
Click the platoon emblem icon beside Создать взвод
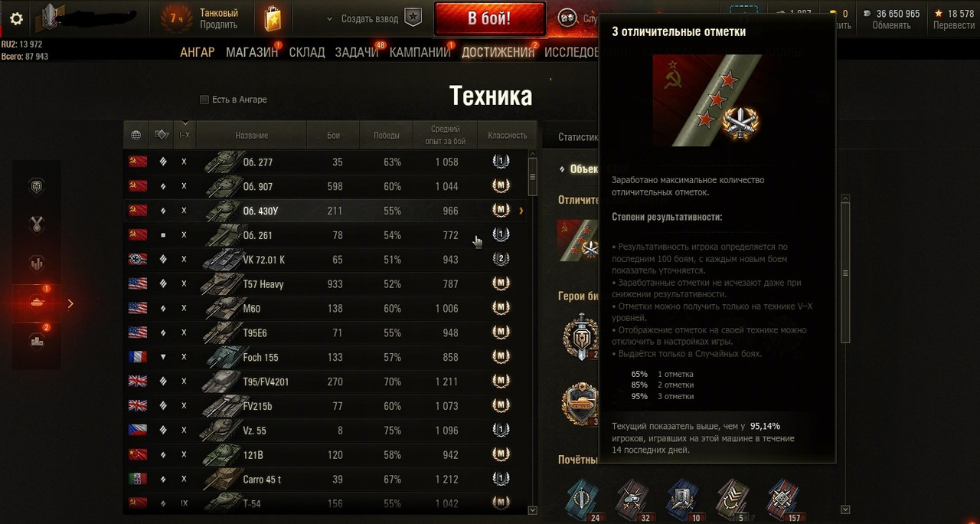(x=413, y=18)
